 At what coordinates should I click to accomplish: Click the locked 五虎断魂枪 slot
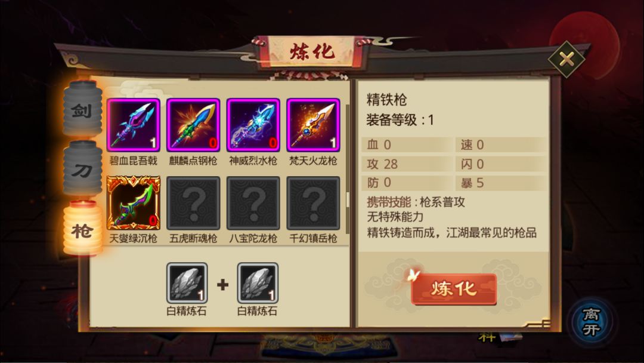[193, 202]
